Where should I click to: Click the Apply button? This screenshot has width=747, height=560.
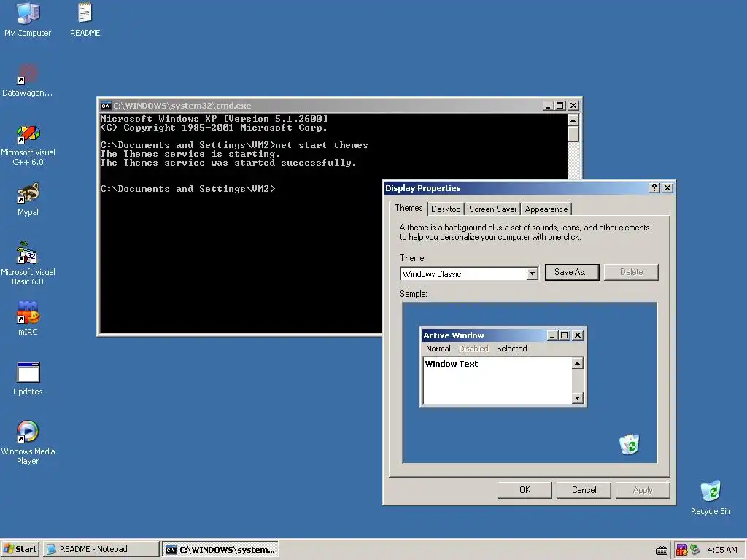(643, 490)
